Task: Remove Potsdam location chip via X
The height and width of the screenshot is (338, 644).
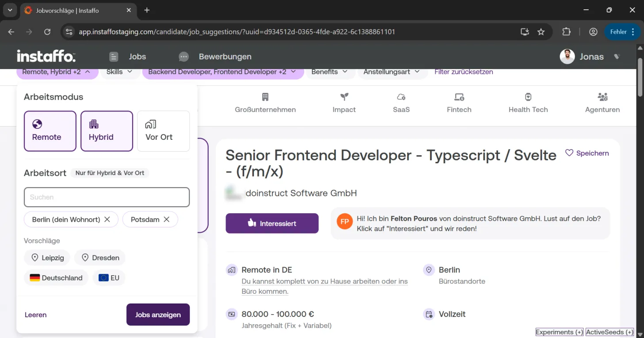Action: (x=166, y=219)
